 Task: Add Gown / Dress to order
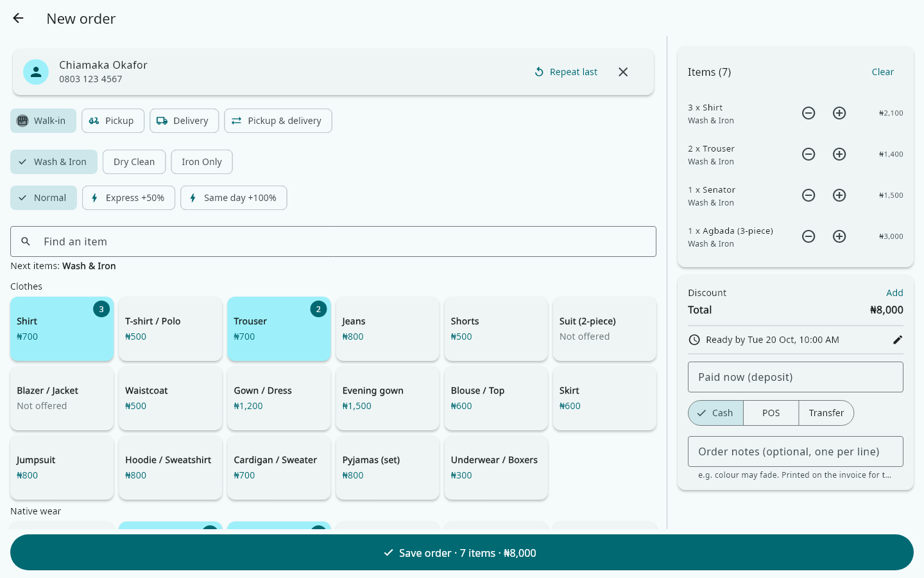point(279,398)
